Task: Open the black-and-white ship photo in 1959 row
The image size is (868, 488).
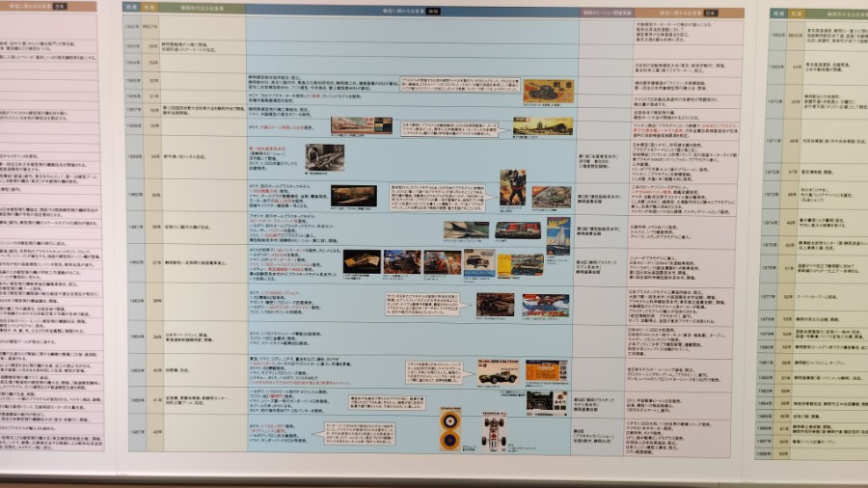Action: click(324, 156)
